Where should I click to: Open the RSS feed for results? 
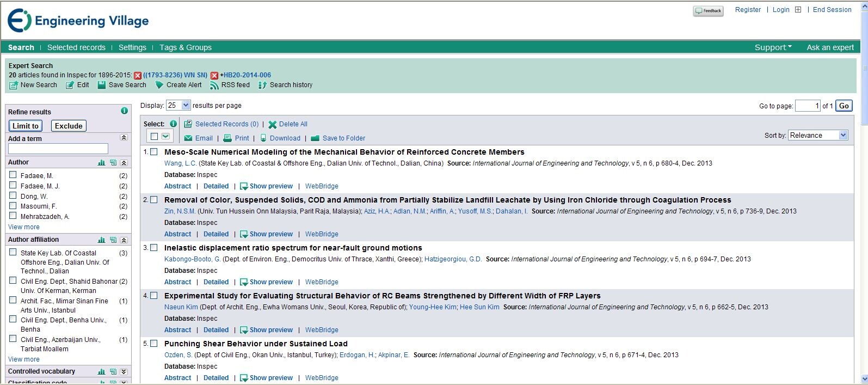(230, 85)
